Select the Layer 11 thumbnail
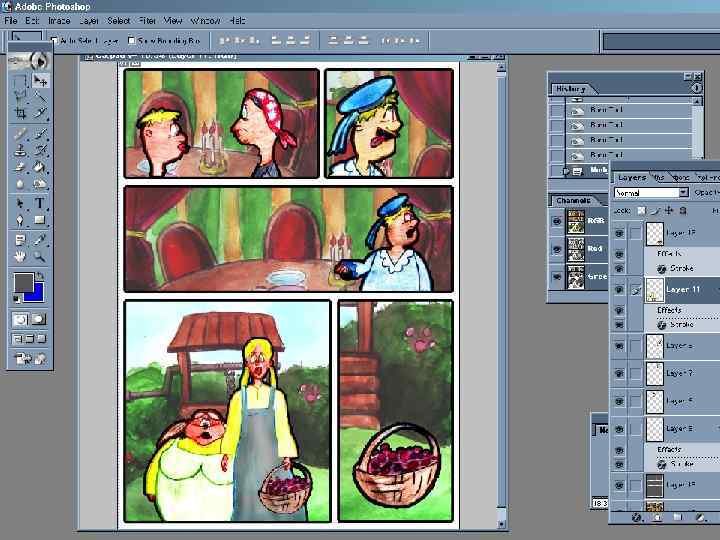 pos(655,290)
